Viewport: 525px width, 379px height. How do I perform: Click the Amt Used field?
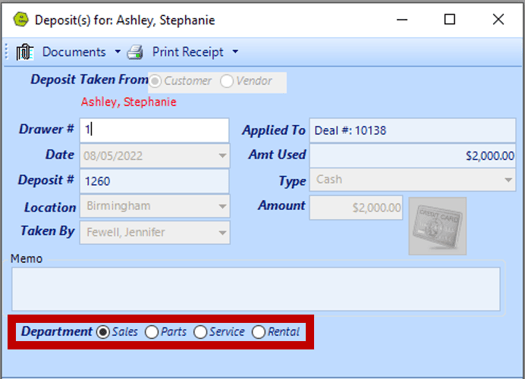point(412,156)
